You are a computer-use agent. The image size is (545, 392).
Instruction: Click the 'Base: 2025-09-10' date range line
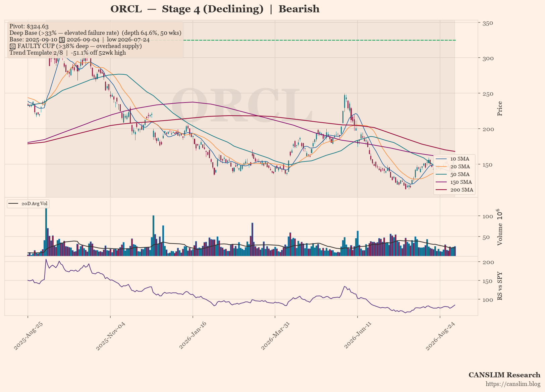[79, 40]
